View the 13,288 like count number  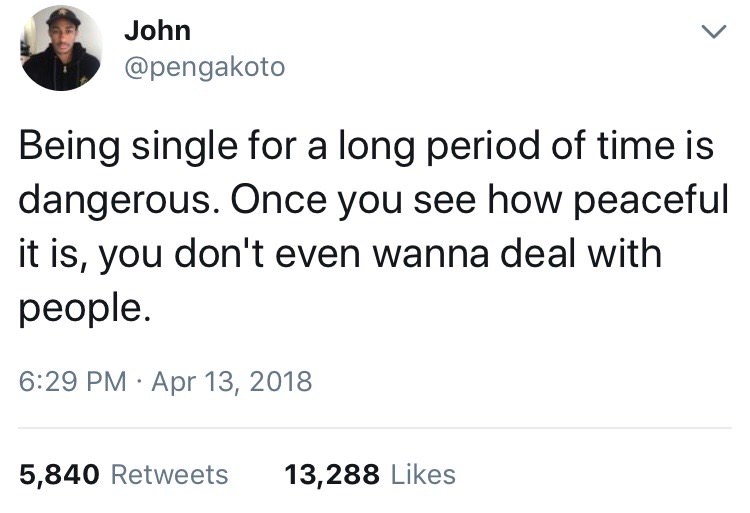pos(332,473)
